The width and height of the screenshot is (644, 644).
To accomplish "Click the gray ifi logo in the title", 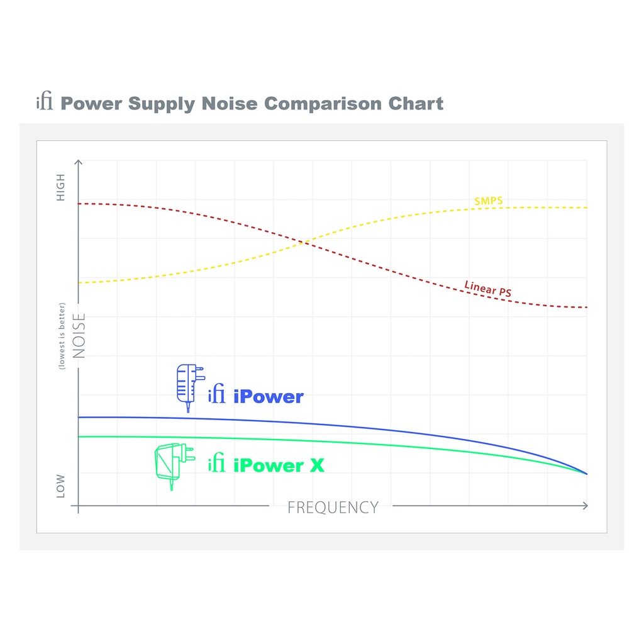I will (45, 102).
